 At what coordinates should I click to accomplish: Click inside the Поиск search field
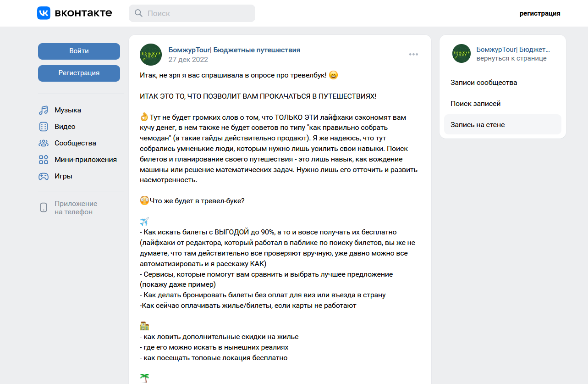click(x=197, y=14)
